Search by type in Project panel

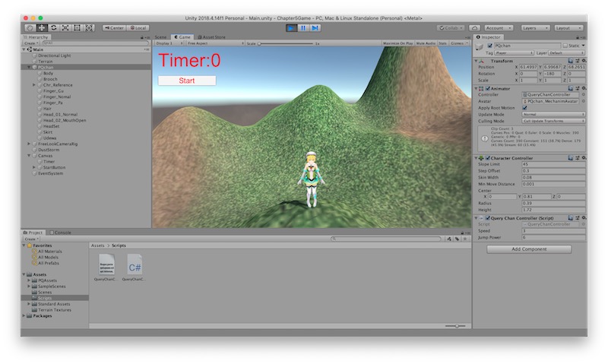pyautogui.click(x=449, y=239)
